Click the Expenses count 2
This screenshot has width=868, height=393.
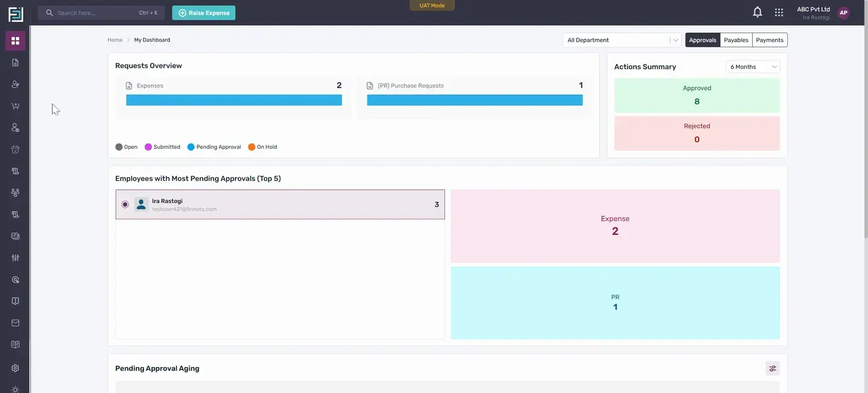click(339, 86)
